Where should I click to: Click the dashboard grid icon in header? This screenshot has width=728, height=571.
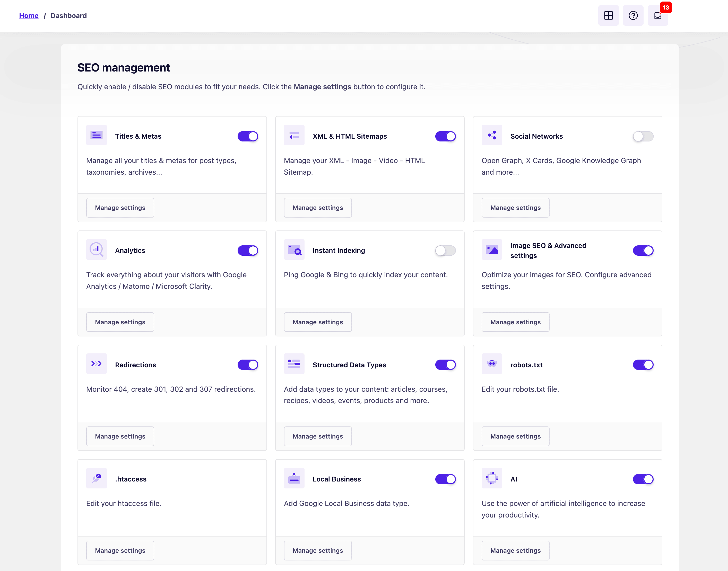click(x=608, y=15)
